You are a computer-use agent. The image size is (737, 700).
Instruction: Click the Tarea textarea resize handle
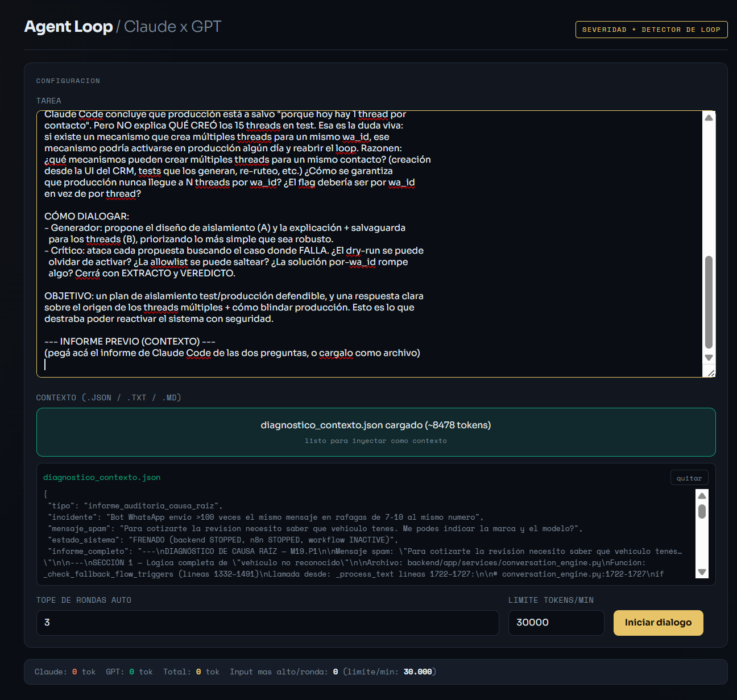tap(710, 372)
